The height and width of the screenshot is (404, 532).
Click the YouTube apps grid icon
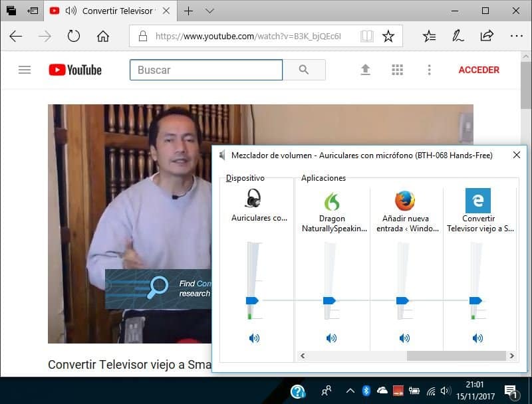398,69
